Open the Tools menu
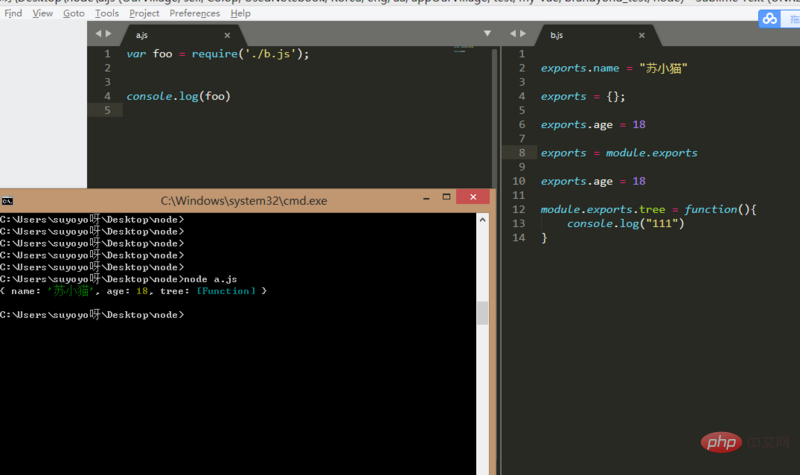Viewport: 800px width, 475px height. (107, 14)
